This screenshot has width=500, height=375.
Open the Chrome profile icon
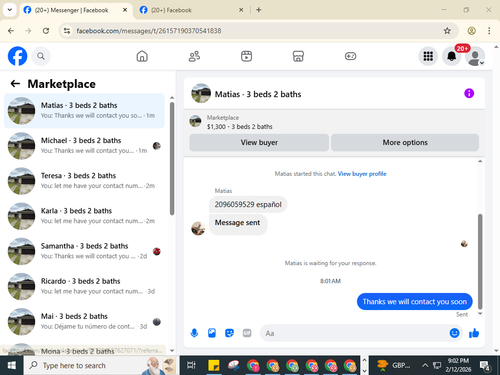pyautogui.click(x=471, y=31)
